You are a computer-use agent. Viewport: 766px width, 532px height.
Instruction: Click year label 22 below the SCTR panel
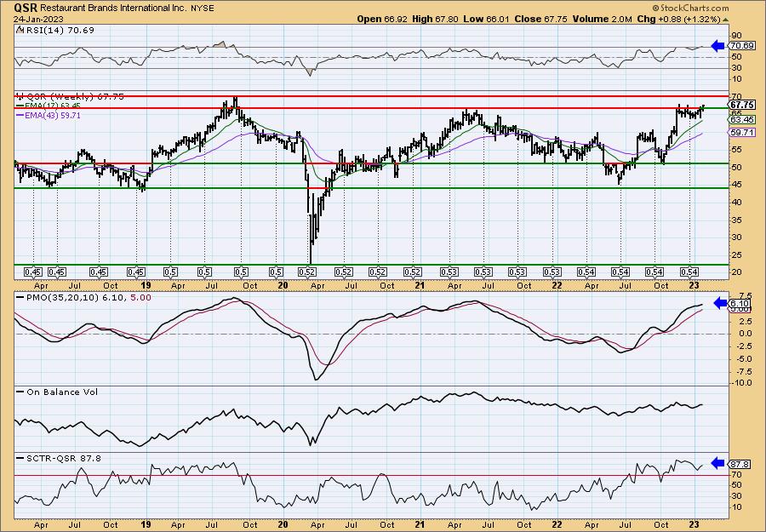pyautogui.click(x=557, y=524)
